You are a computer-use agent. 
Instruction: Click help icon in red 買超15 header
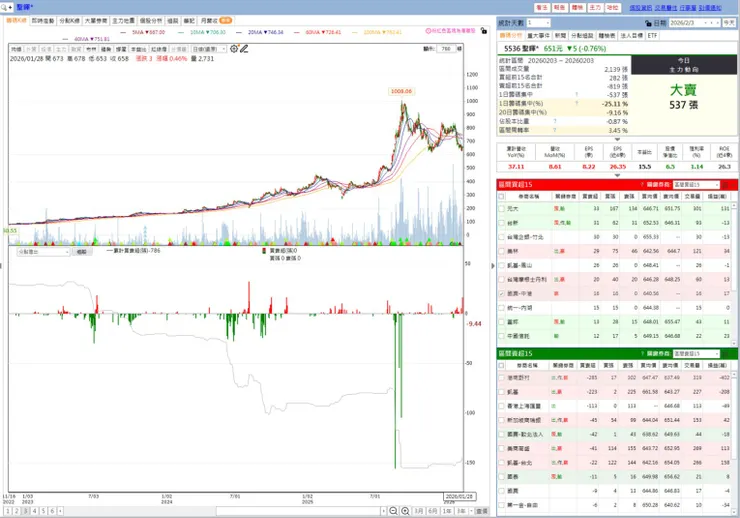click(642, 184)
